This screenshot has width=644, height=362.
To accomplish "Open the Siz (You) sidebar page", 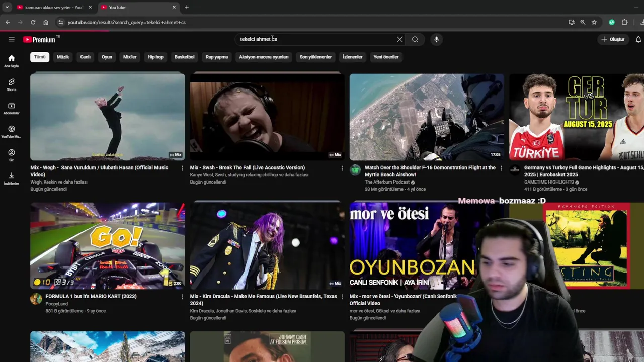I will (11, 155).
